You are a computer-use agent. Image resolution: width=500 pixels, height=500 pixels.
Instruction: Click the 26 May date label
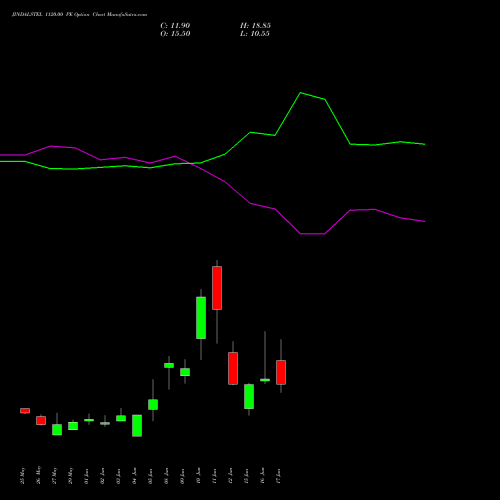tap(39, 475)
